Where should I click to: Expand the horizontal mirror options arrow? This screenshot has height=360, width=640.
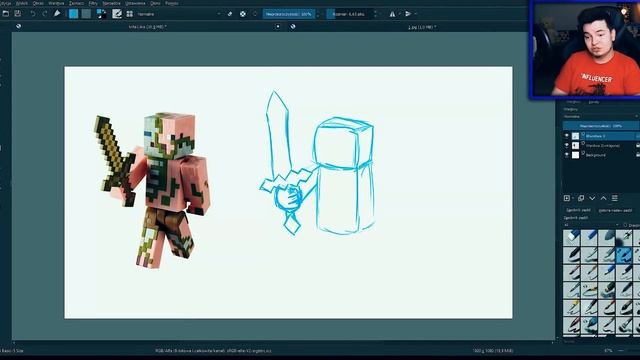pyautogui.click(x=400, y=14)
